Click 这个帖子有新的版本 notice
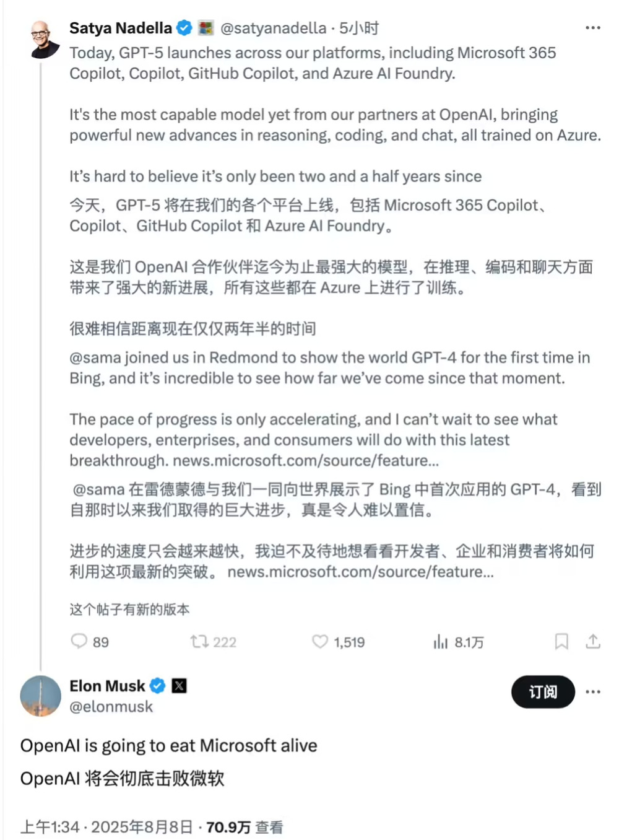The width and height of the screenshot is (619, 840). coord(129,610)
